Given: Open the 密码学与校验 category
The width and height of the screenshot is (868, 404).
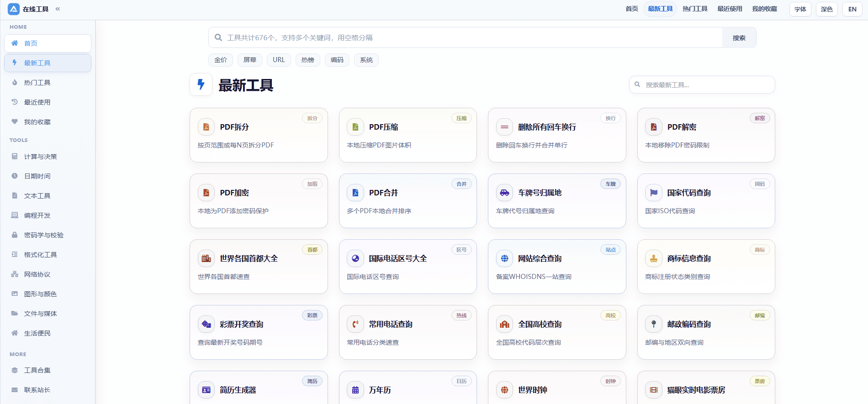Looking at the screenshot, I should [48, 235].
